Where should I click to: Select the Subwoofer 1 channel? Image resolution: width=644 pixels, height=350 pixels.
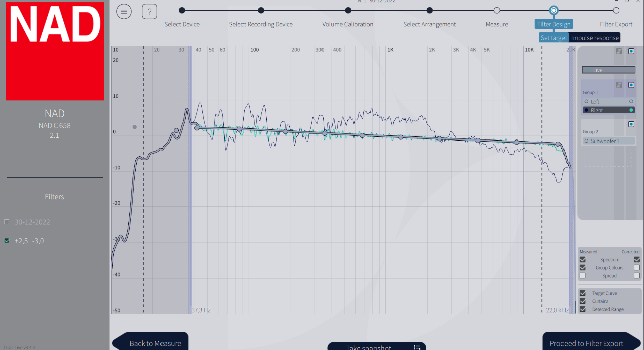[x=608, y=141]
